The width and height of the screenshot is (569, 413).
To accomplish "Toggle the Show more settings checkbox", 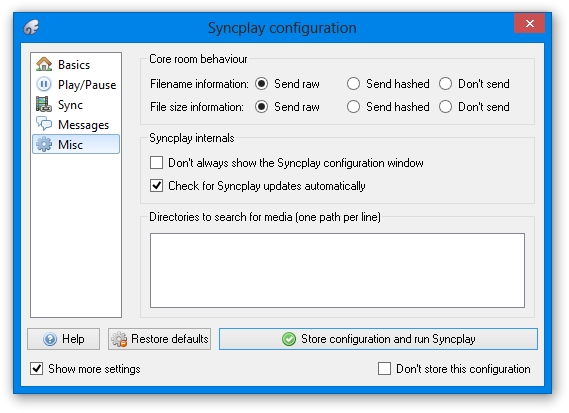I will click(36, 369).
